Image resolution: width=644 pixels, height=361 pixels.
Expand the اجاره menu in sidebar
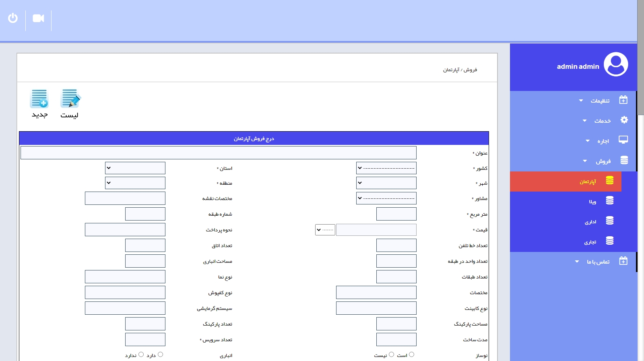603,141
